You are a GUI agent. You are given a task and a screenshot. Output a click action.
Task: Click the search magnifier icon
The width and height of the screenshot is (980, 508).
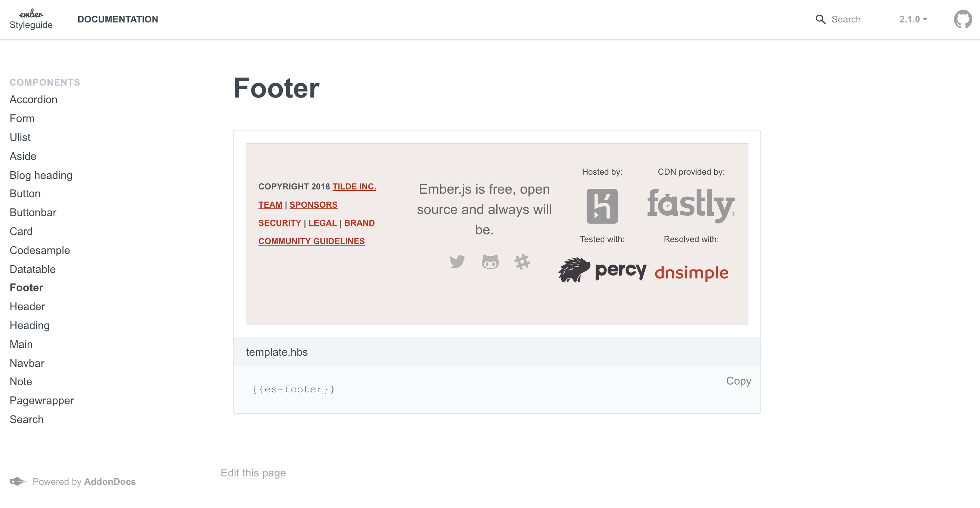[x=820, y=19]
